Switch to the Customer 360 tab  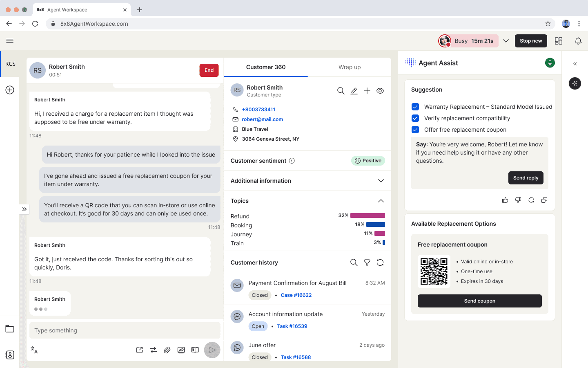[x=266, y=67]
